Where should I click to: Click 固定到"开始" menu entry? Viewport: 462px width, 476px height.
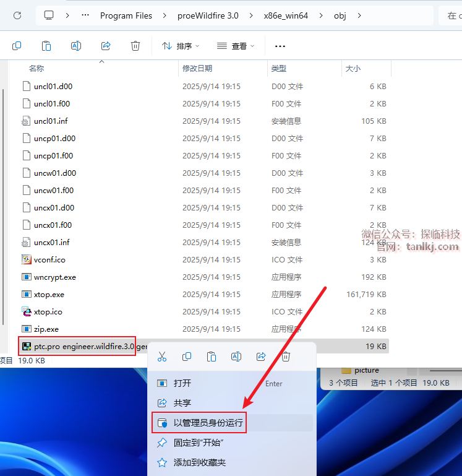coord(198,443)
